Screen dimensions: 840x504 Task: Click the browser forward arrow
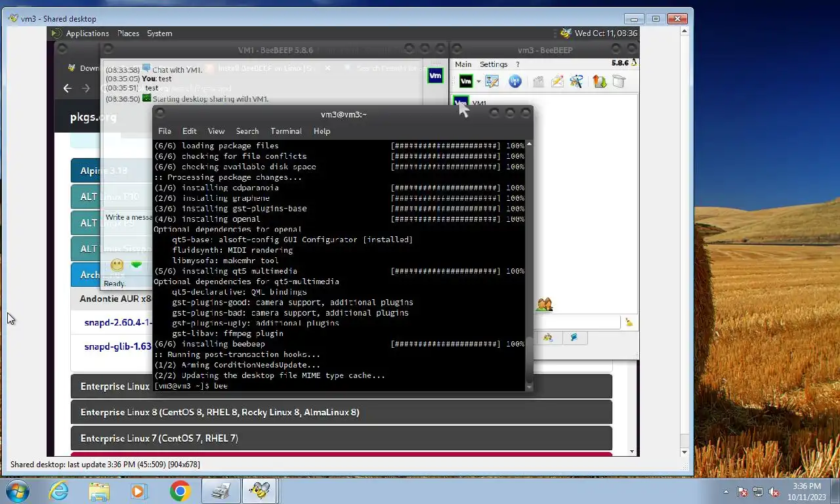coord(86,88)
